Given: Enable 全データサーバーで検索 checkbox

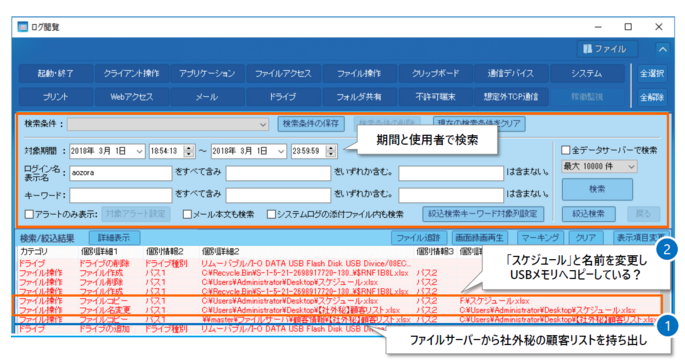Looking at the screenshot, I should coord(566,150).
